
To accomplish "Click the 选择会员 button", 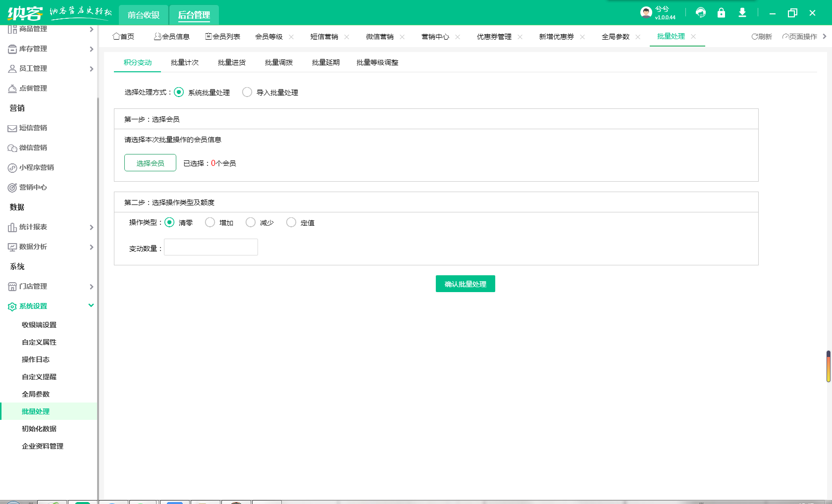I will (150, 162).
